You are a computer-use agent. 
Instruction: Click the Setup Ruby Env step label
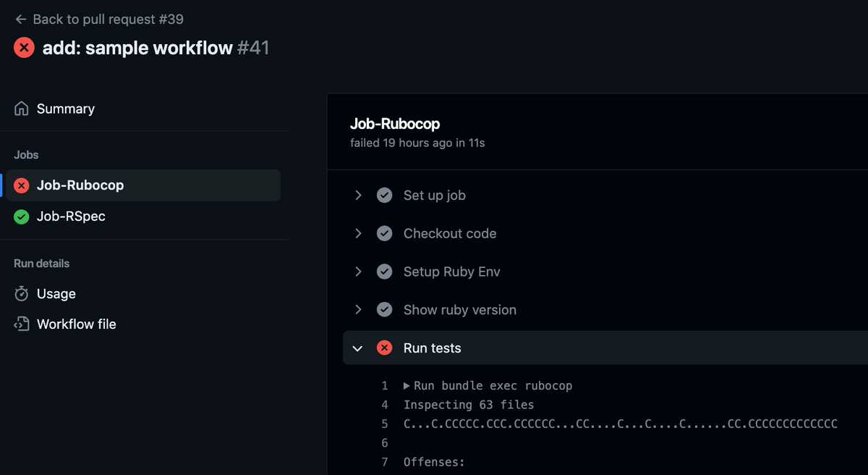(x=452, y=272)
